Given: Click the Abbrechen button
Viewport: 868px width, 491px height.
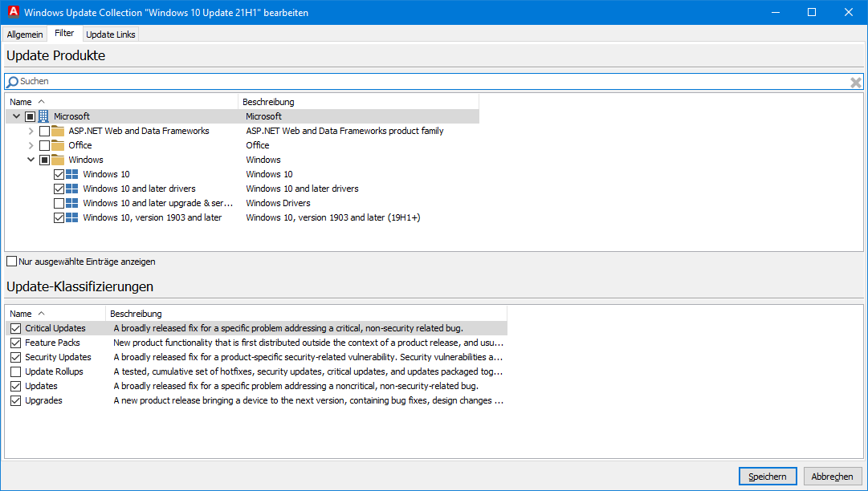Looking at the screenshot, I should point(832,476).
